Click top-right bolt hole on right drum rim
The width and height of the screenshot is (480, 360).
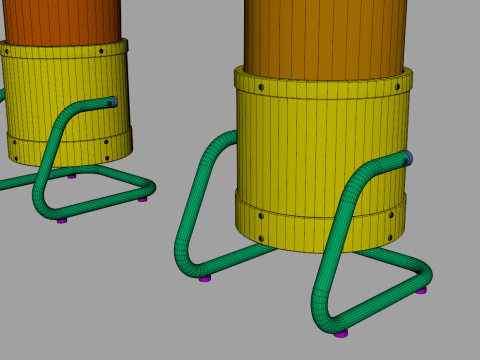tap(397, 87)
